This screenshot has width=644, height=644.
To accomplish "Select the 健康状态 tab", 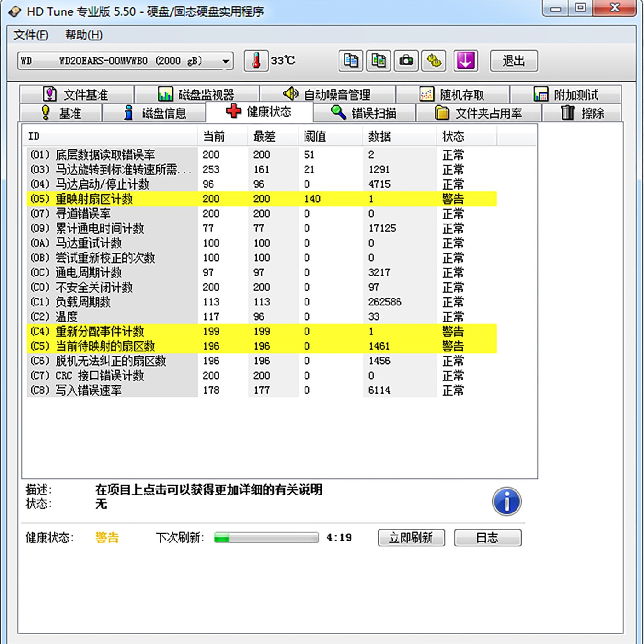I will point(259,111).
